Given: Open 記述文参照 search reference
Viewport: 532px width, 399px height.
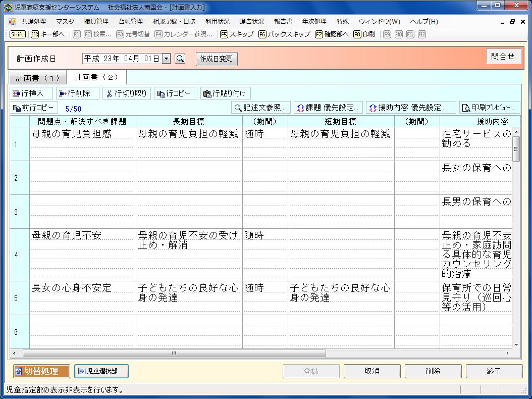Looking at the screenshot, I should coord(260,108).
